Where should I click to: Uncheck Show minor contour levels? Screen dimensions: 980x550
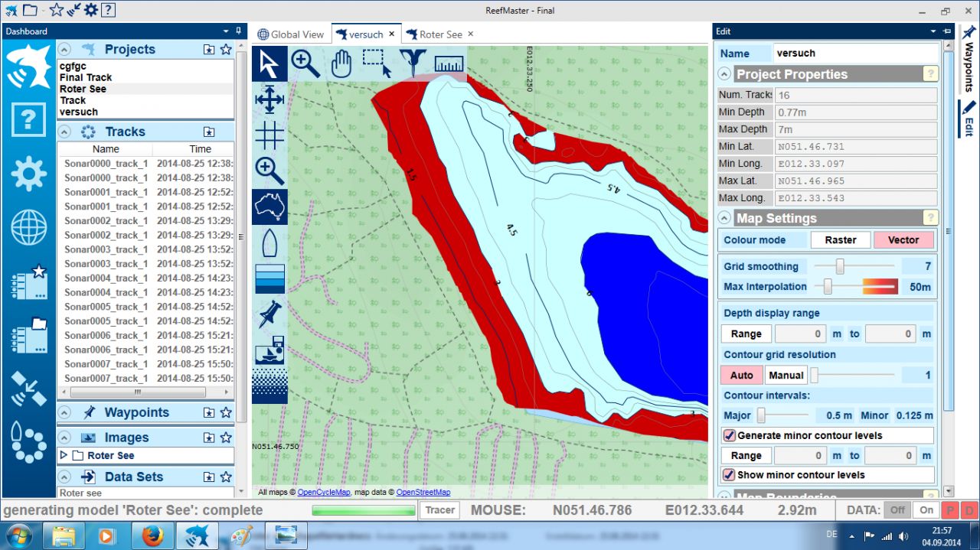click(x=730, y=475)
